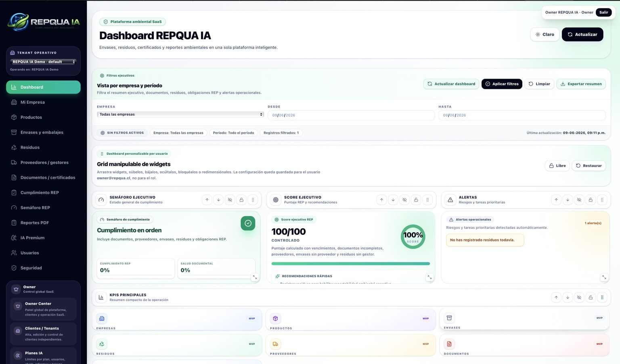Go to Cumplimiento REP

[43, 193]
